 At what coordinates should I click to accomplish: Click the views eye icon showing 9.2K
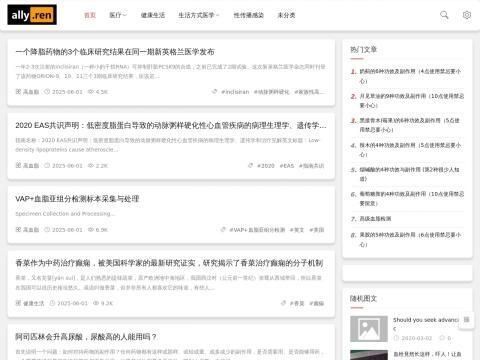tap(96, 303)
